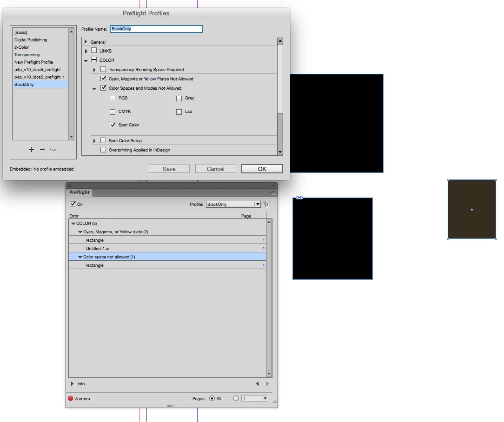Expand Transparency Blending Space Required triangle
Viewport: 504px width, 422px height.
[94, 70]
